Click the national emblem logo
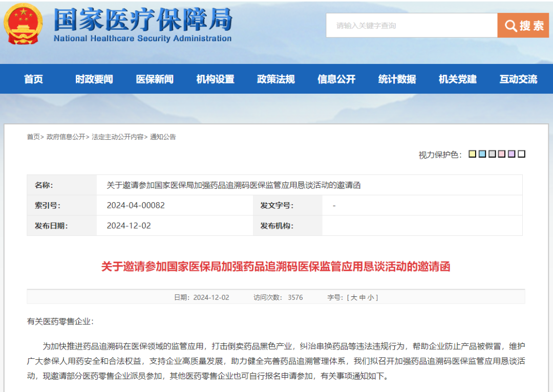Viewport: 553px width, 392px height. [24, 24]
